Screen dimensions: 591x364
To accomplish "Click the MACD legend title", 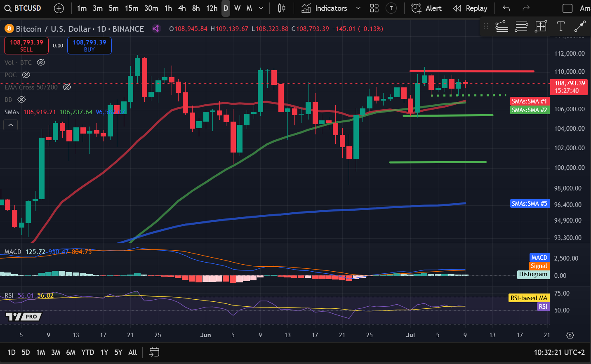I will pos(13,252).
